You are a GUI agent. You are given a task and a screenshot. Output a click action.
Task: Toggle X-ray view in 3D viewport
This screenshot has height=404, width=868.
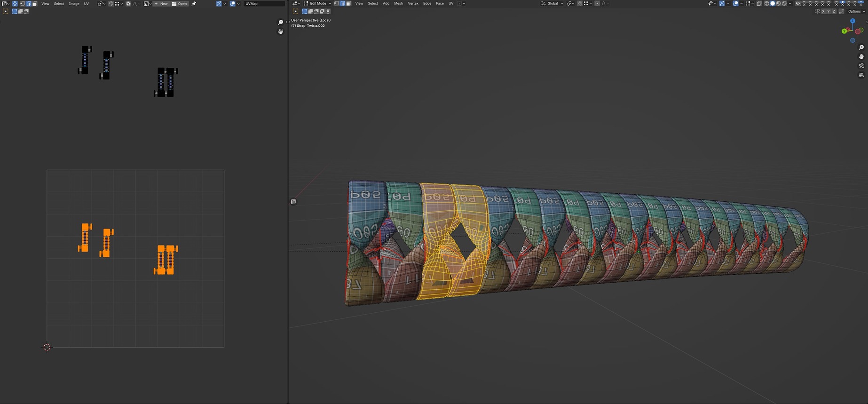point(759,4)
